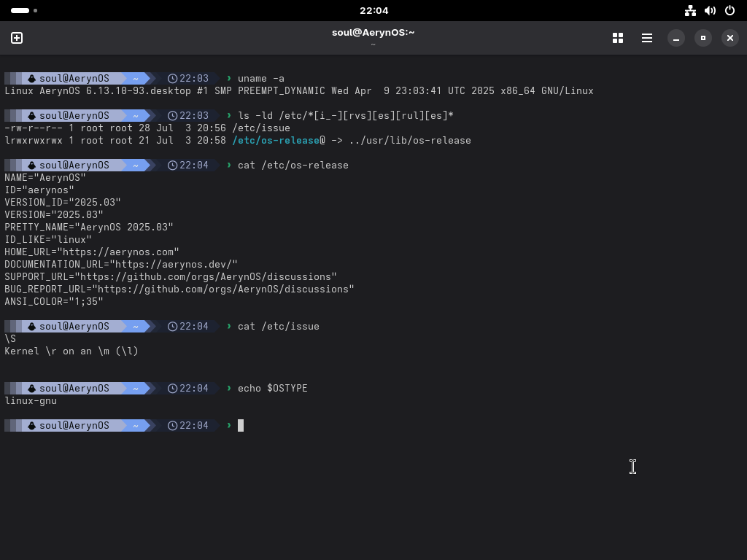This screenshot has width=747, height=560.
Task: Minimize the terminal window
Action: pos(676,38)
